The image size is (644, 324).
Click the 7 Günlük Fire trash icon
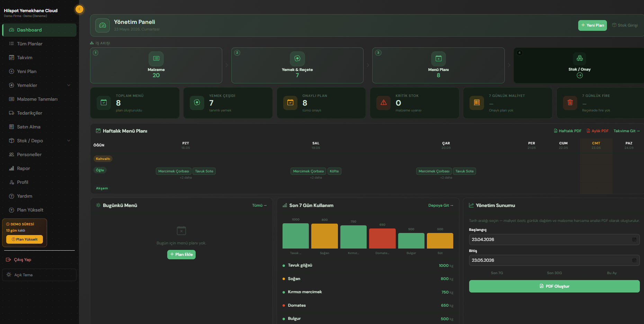(x=570, y=103)
